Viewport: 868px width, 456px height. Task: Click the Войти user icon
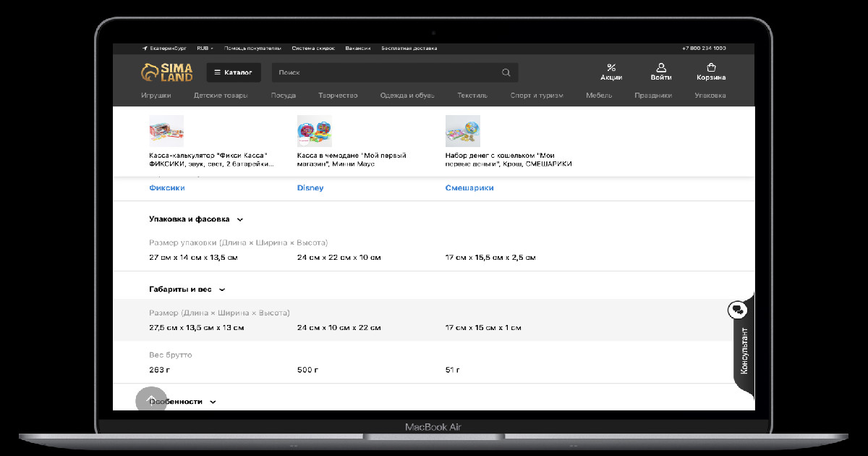pyautogui.click(x=661, y=67)
